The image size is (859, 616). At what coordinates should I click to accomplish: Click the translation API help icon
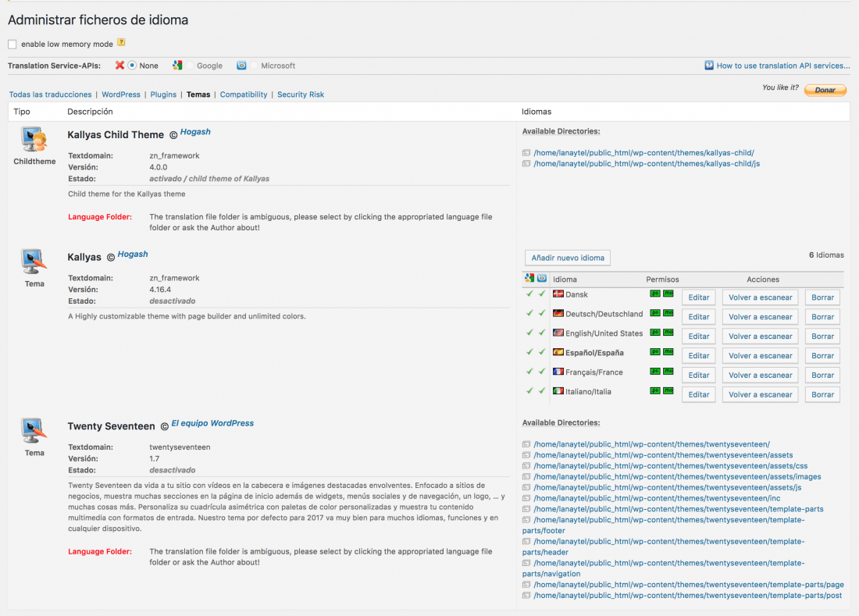point(709,65)
